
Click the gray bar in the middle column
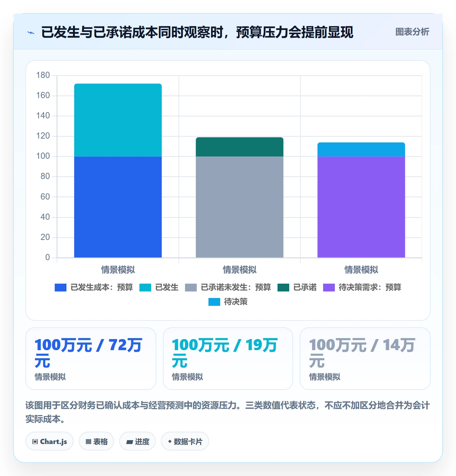pos(239,207)
